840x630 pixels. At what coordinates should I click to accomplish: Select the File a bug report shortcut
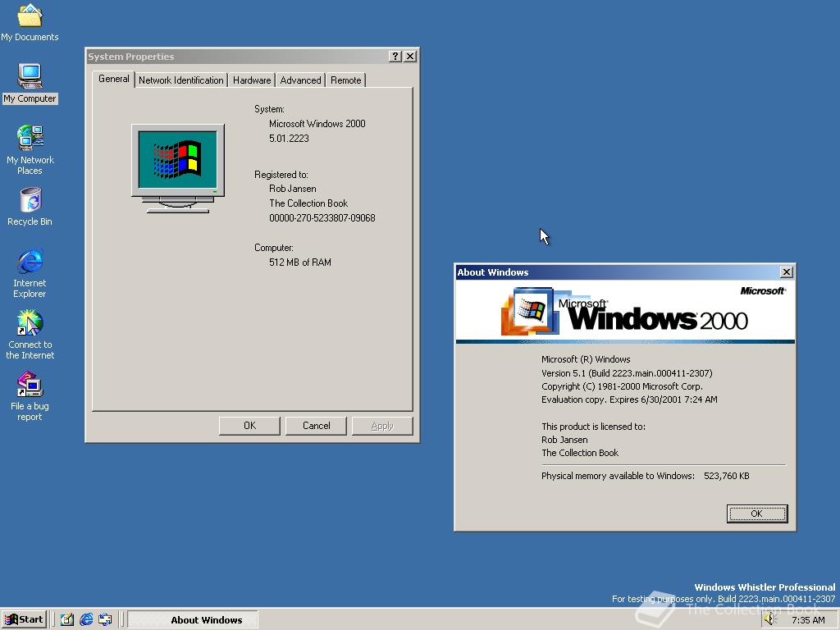coord(30,396)
